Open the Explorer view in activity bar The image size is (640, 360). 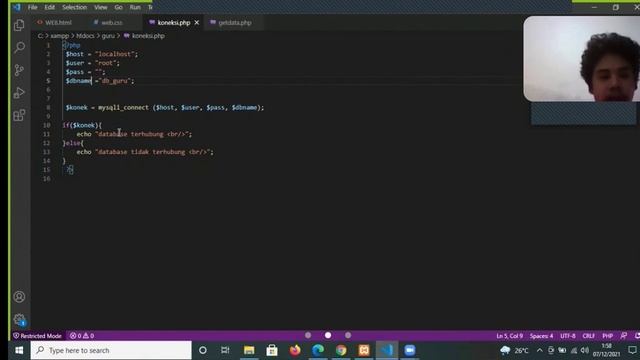point(19,25)
